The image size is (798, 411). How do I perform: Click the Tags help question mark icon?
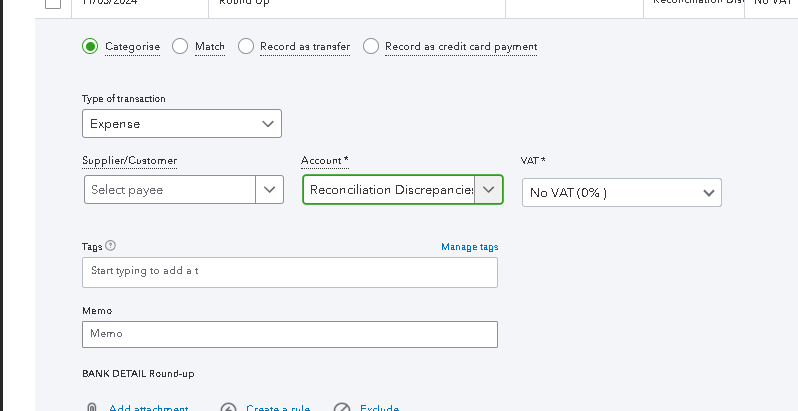point(110,246)
